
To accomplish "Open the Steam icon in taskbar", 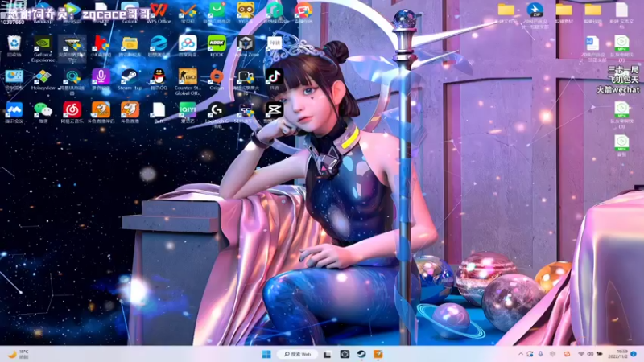I will click(x=361, y=354).
